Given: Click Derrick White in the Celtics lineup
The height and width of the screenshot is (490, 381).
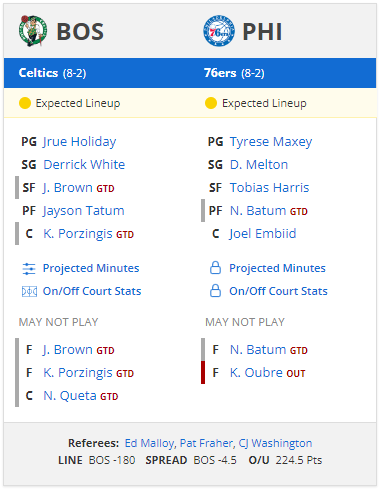Looking at the screenshot, I should click(x=84, y=165).
